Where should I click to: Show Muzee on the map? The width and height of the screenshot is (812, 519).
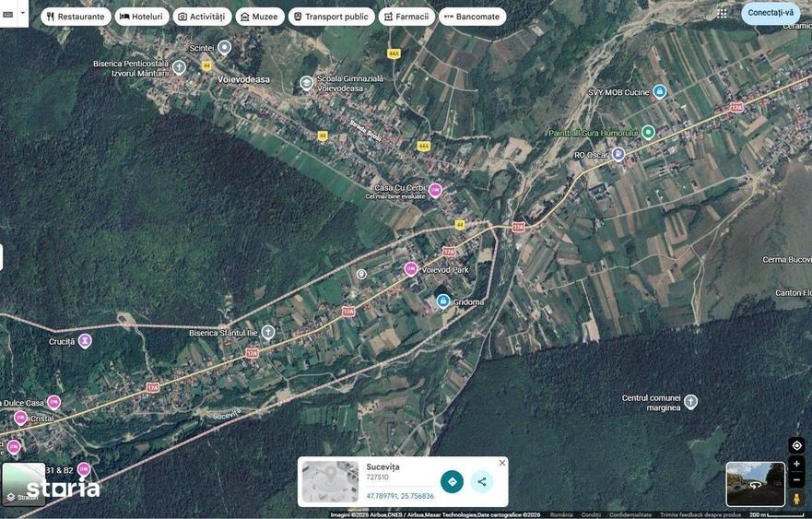[x=260, y=17]
